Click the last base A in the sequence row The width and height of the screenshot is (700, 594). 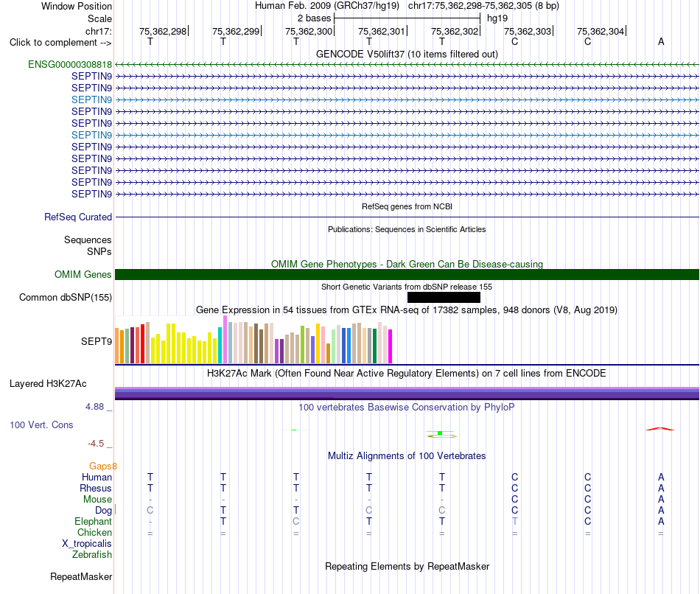(661, 41)
